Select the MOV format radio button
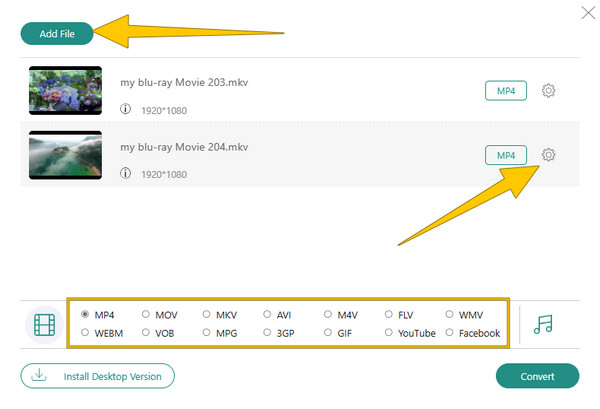 click(x=145, y=314)
